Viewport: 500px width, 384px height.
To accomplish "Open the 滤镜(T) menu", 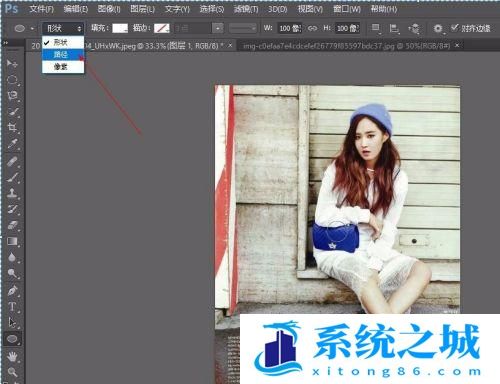I will (x=246, y=9).
